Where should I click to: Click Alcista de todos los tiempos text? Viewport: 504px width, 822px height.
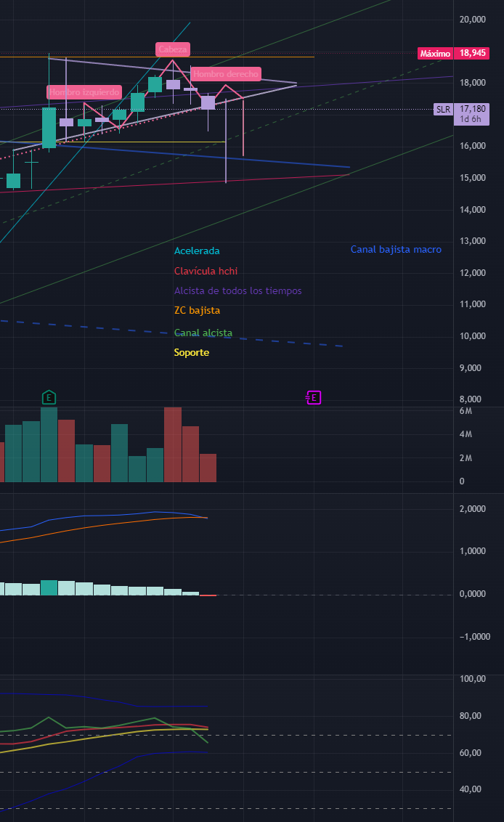237,290
